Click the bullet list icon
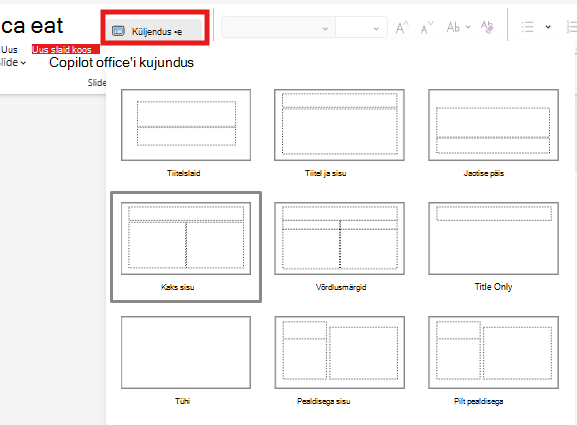The width and height of the screenshot is (577, 425). [527, 27]
